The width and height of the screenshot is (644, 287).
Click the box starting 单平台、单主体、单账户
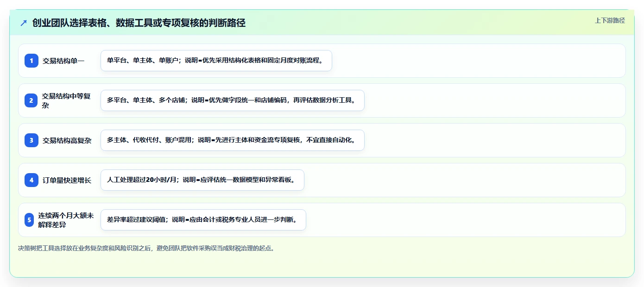click(216, 61)
